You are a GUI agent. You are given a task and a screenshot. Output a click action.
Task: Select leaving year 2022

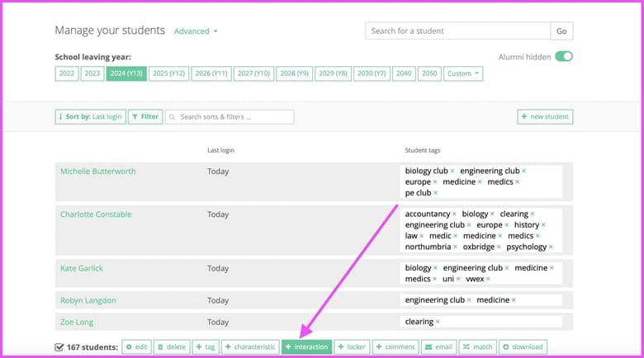pos(67,73)
